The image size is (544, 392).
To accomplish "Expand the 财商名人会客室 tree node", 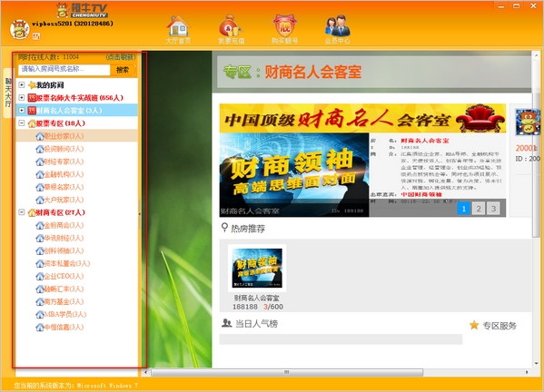I will 22,111.
